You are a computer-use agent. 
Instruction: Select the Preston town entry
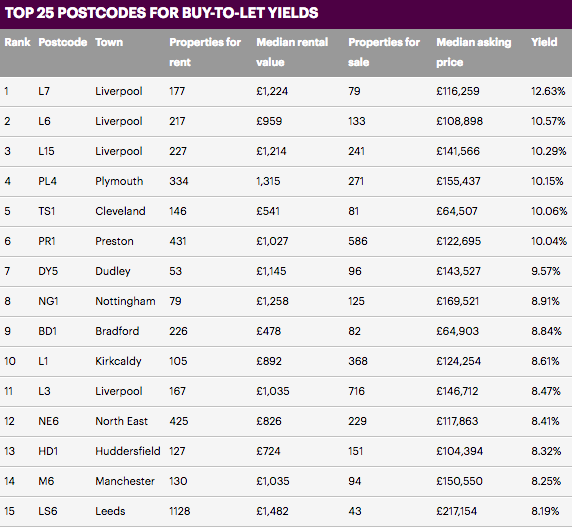(114, 241)
